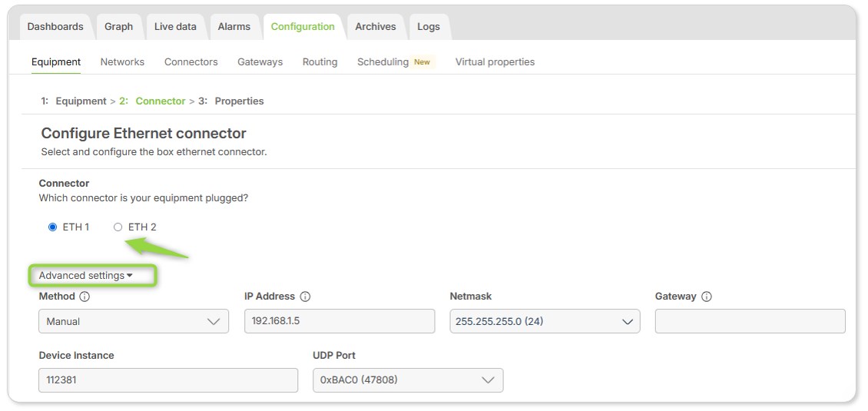
Task: Select the Configuration tab
Action: click(303, 27)
